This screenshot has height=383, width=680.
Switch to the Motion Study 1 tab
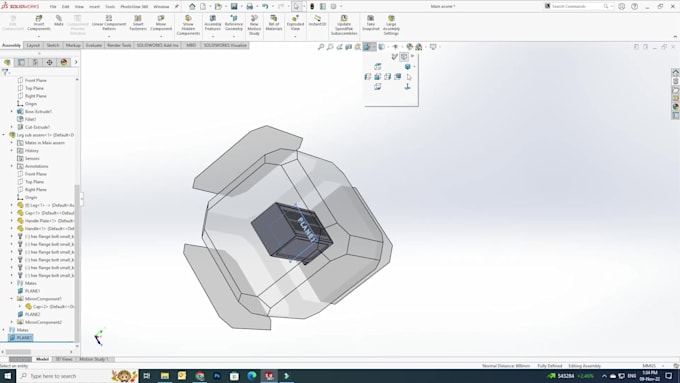pyautogui.click(x=94, y=359)
